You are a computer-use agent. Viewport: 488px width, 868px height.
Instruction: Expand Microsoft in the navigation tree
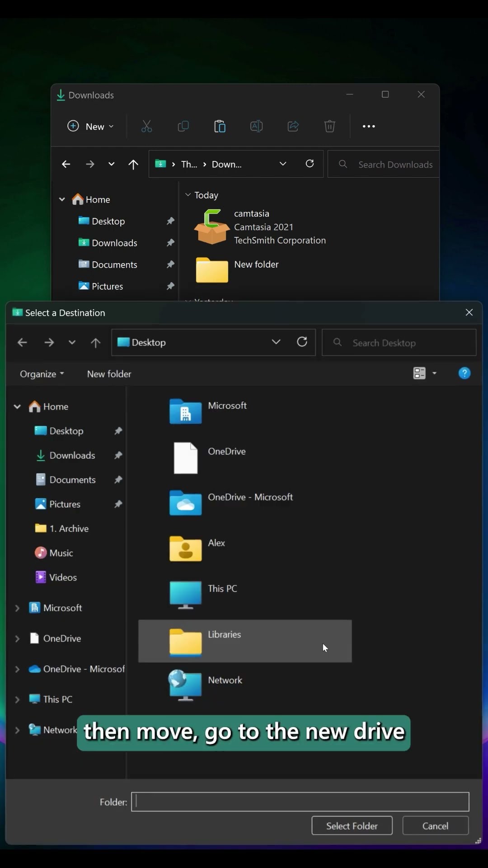(x=17, y=608)
